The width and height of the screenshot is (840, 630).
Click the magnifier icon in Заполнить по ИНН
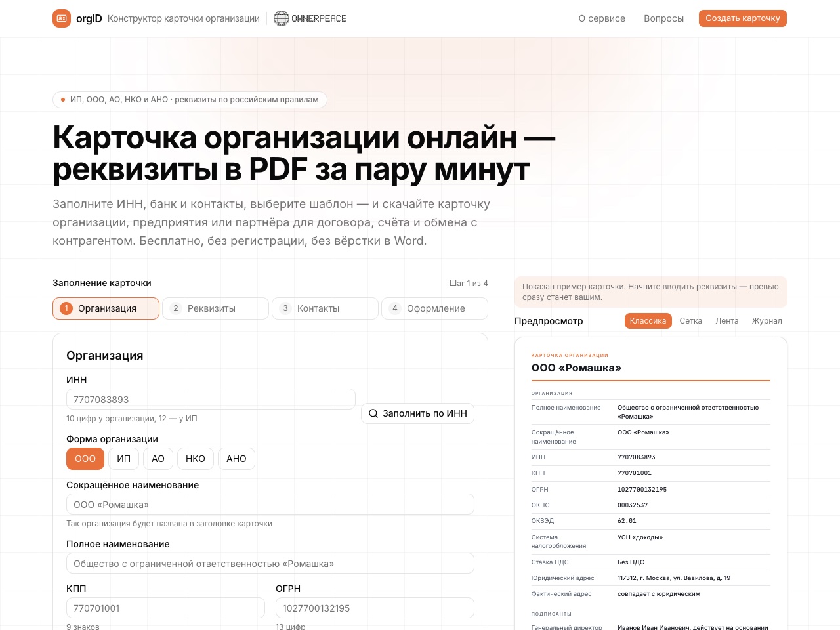coord(373,413)
